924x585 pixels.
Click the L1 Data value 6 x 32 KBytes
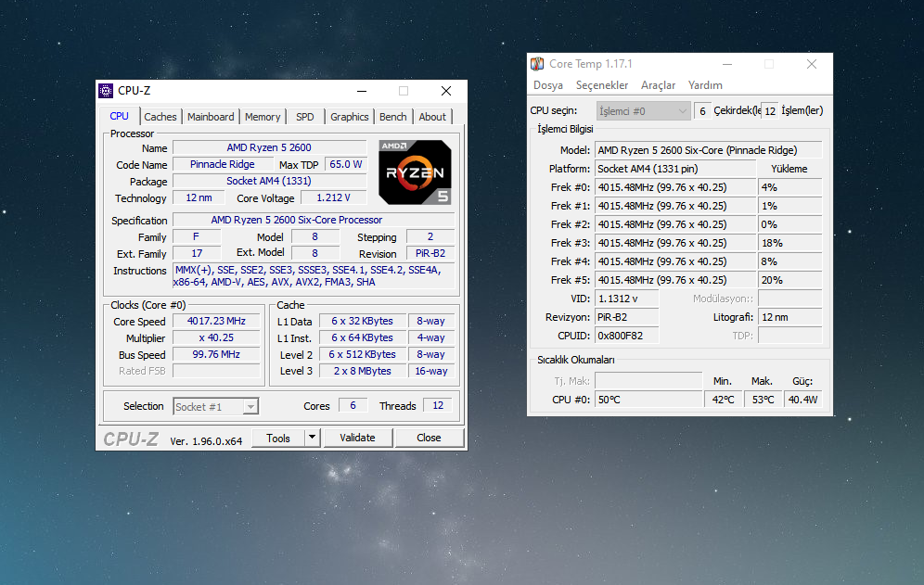click(363, 321)
